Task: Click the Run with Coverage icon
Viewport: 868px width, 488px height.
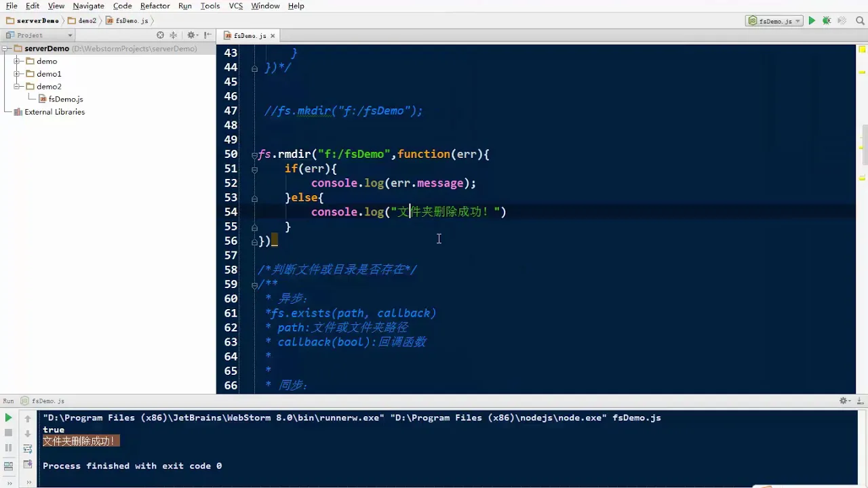Action: [842, 21]
